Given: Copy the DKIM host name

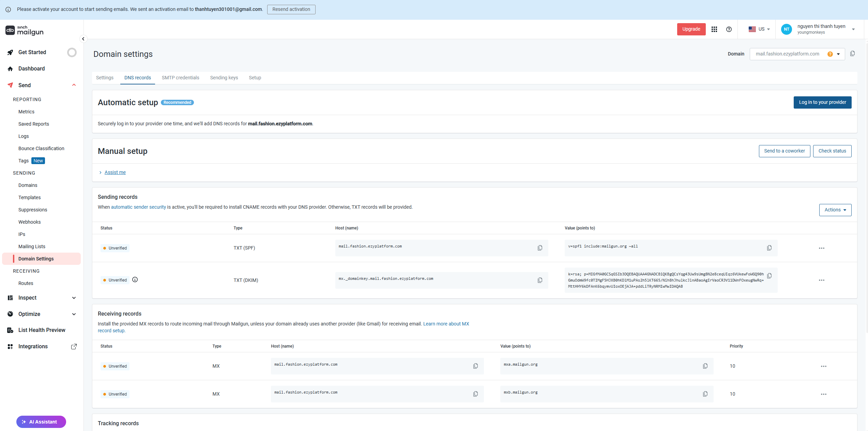Looking at the screenshot, I should tap(540, 280).
